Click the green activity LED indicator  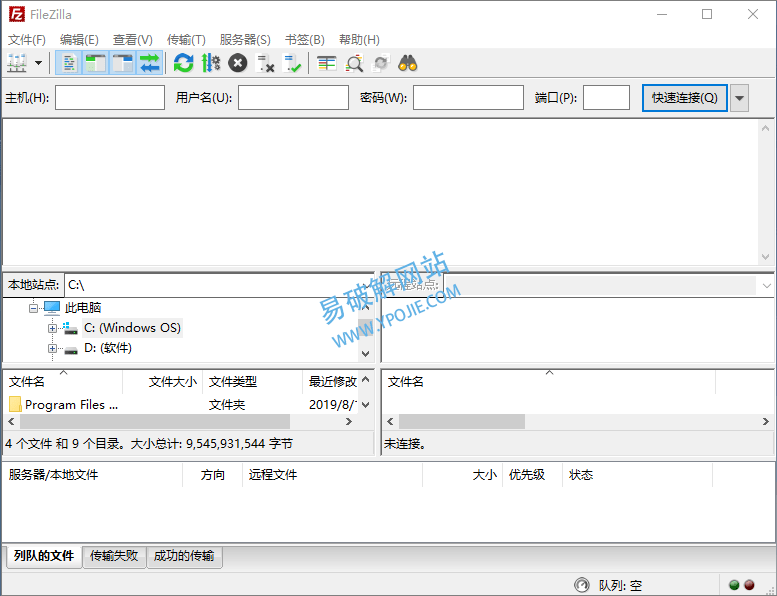click(x=734, y=585)
